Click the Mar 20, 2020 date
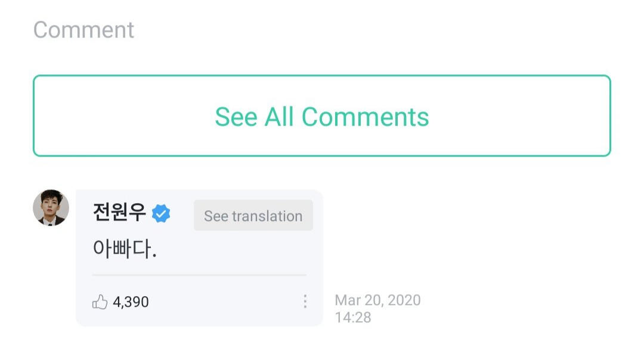Viewport: 644px width, 339px height. click(x=377, y=300)
